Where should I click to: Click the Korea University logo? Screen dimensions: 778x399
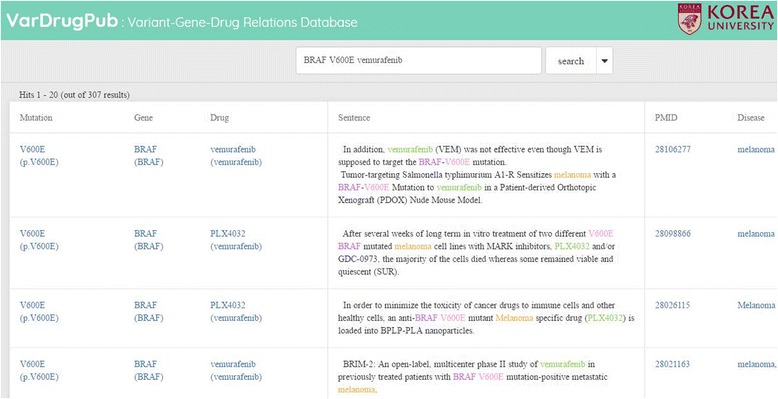pos(725,19)
